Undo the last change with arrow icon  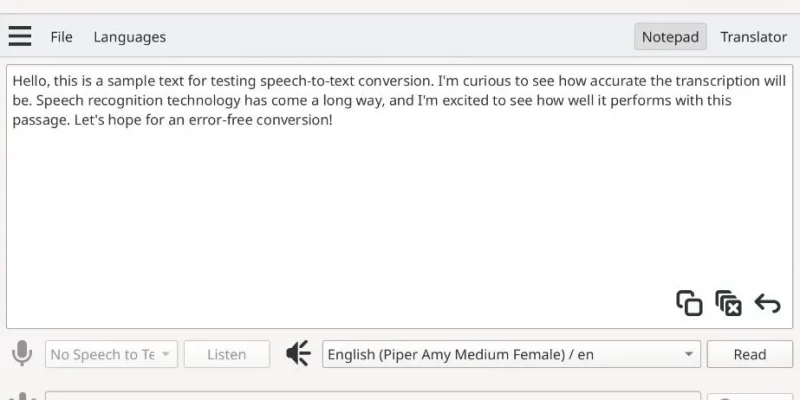pos(767,303)
